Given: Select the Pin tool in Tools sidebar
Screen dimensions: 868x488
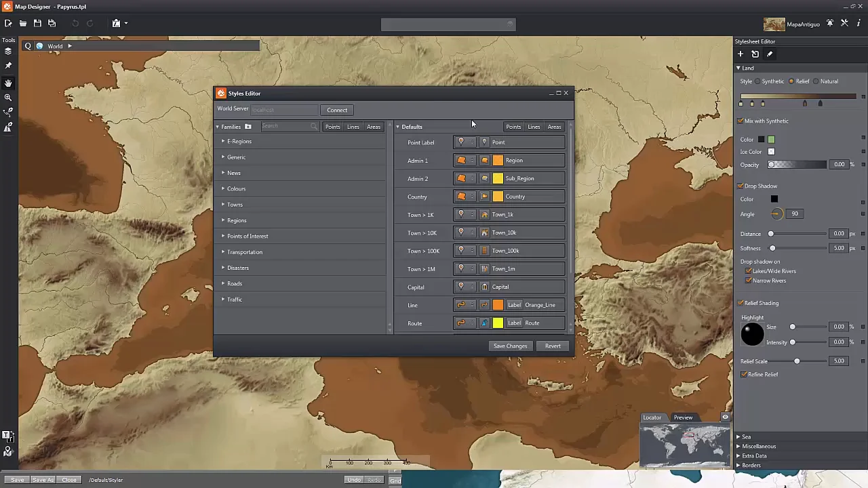Looking at the screenshot, I should (8, 66).
